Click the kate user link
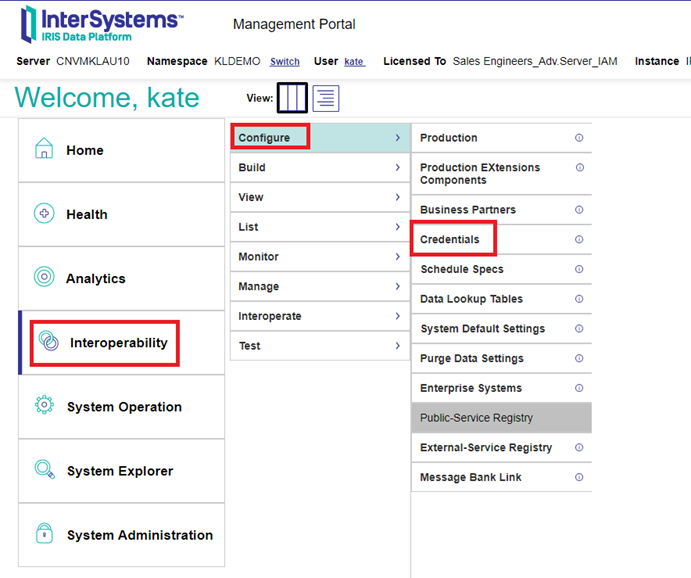The image size is (691, 578). pyautogui.click(x=354, y=62)
